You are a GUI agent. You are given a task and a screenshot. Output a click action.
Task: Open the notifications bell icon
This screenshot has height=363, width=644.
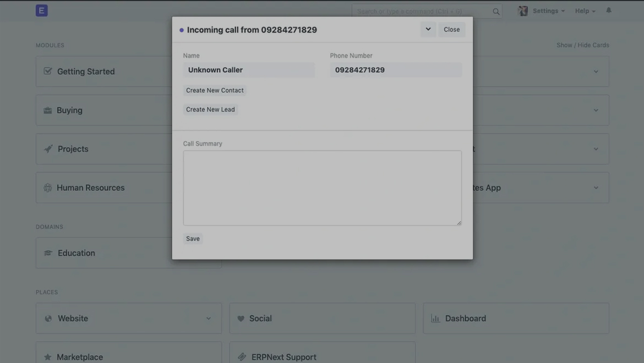pos(609,10)
